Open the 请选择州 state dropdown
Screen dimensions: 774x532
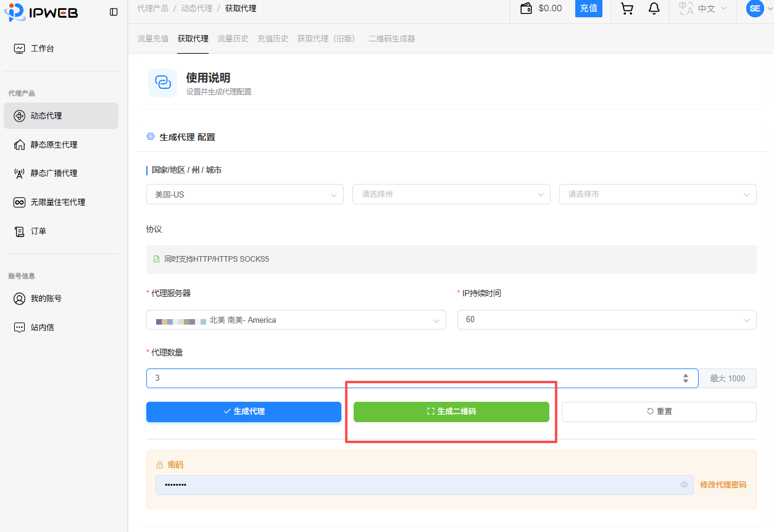click(x=451, y=194)
